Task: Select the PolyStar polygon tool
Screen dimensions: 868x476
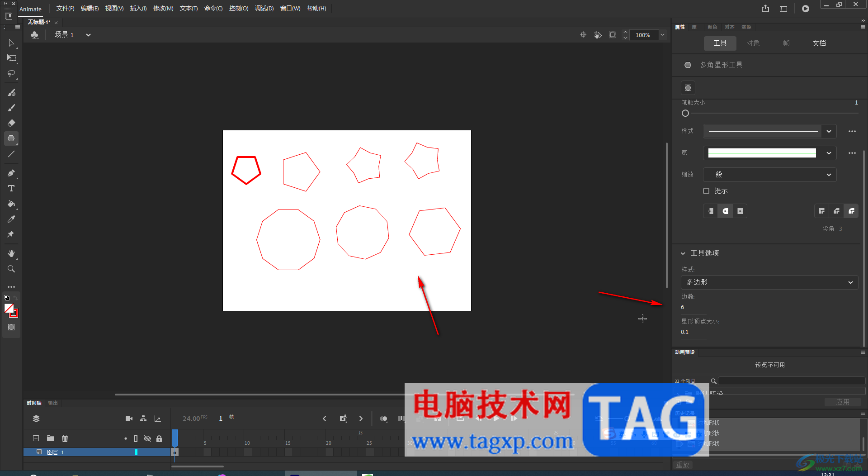Action: click(x=11, y=138)
